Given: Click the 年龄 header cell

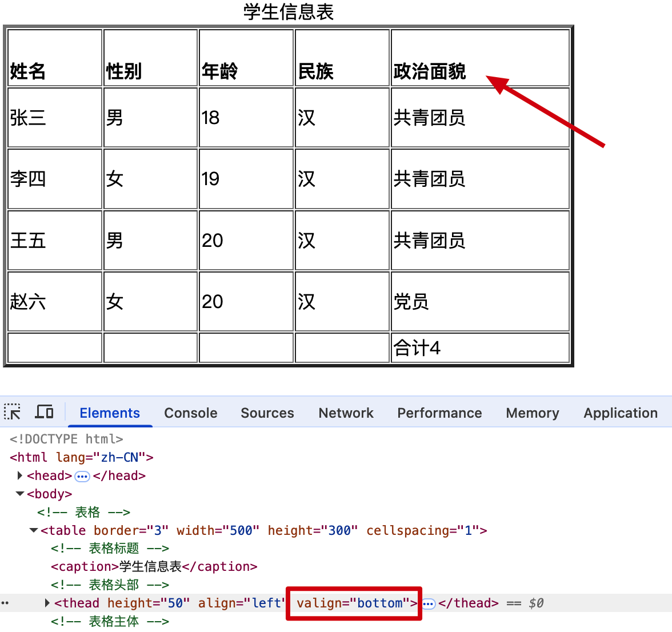Looking at the screenshot, I should tap(246, 58).
